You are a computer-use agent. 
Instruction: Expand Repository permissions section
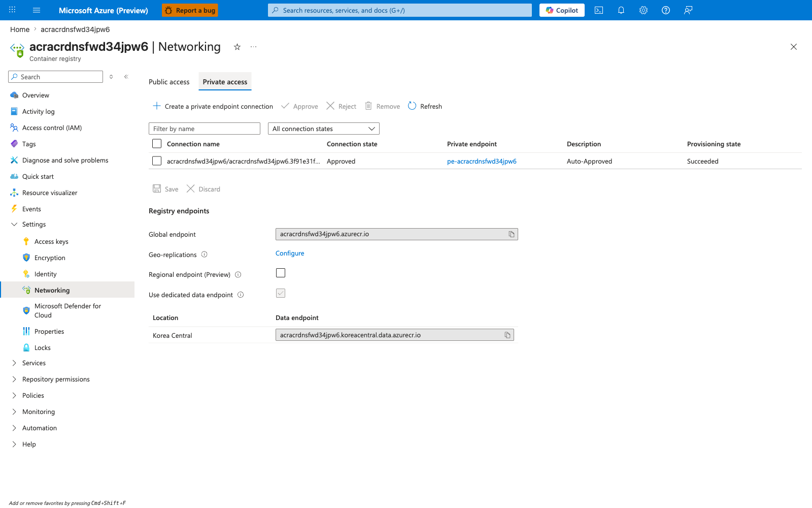[x=14, y=379]
